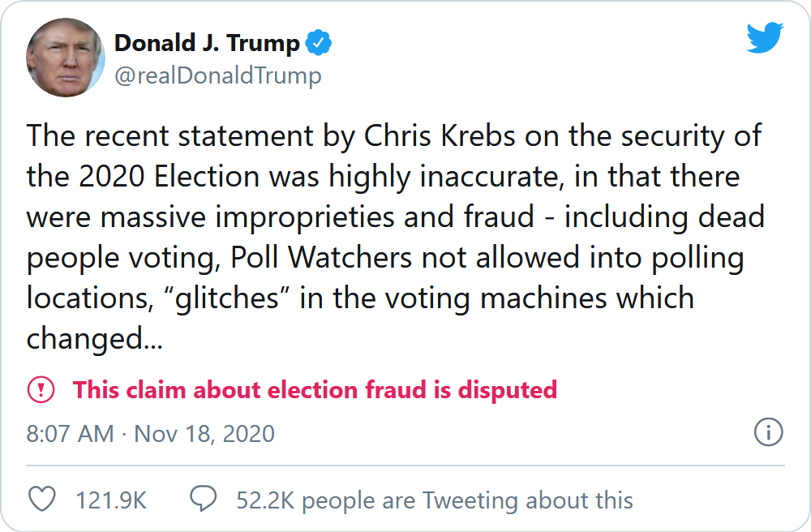Expand the truncated text at "changed..."
Screen dimensions: 811x532
coord(94,338)
